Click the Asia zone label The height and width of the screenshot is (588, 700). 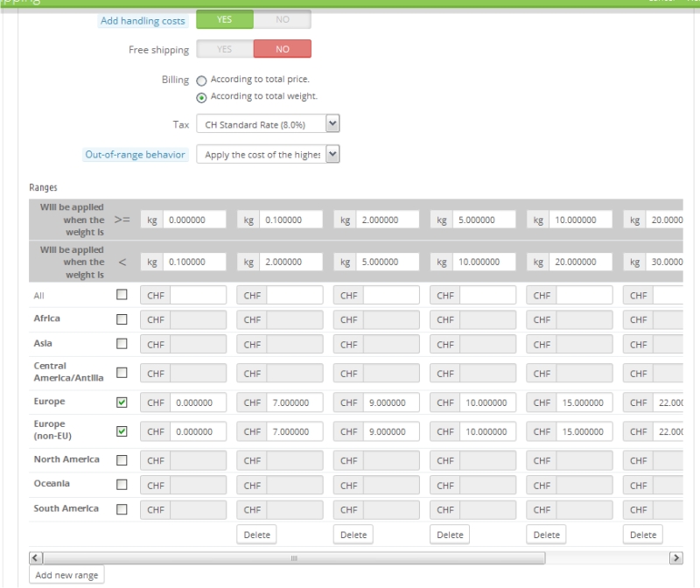coord(43,343)
